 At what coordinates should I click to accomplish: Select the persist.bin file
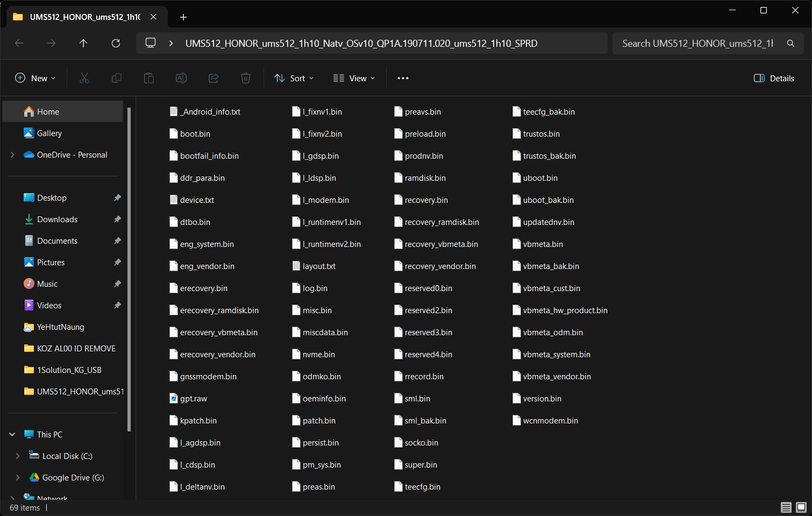tap(316, 443)
